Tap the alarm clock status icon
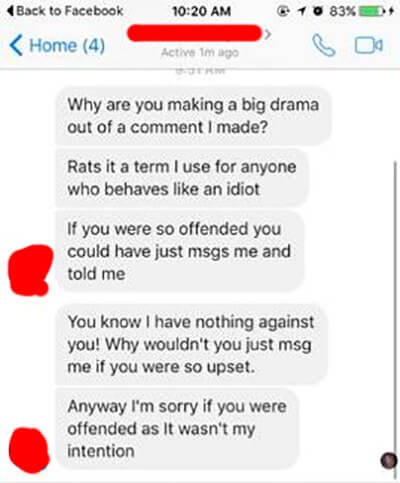 [319, 11]
